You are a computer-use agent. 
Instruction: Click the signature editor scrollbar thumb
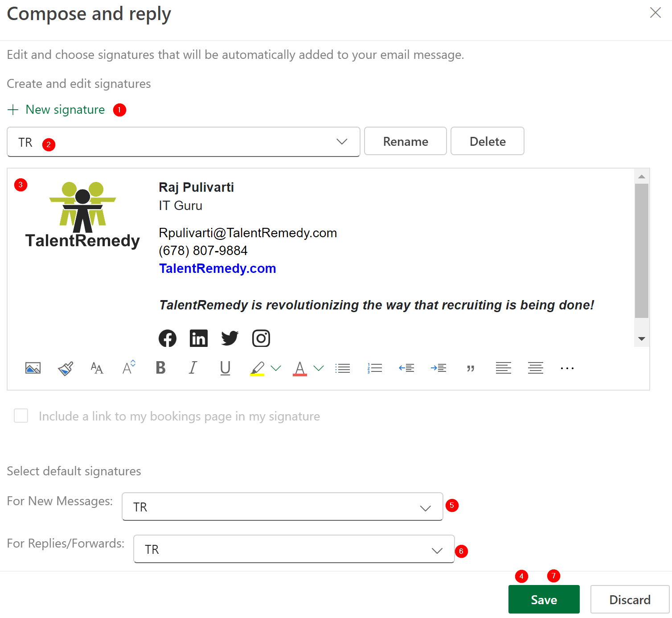pos(642,251)
